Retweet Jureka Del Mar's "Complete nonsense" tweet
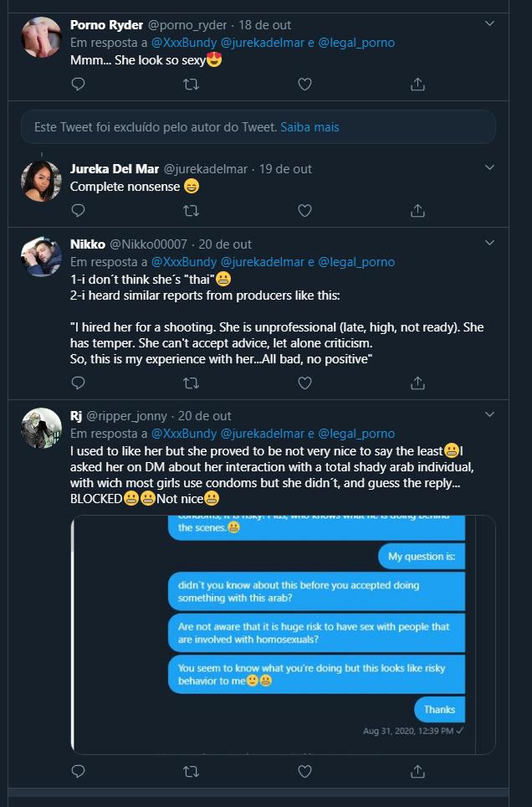The height and width of the screenshot is (807, 532). (191, 211)
